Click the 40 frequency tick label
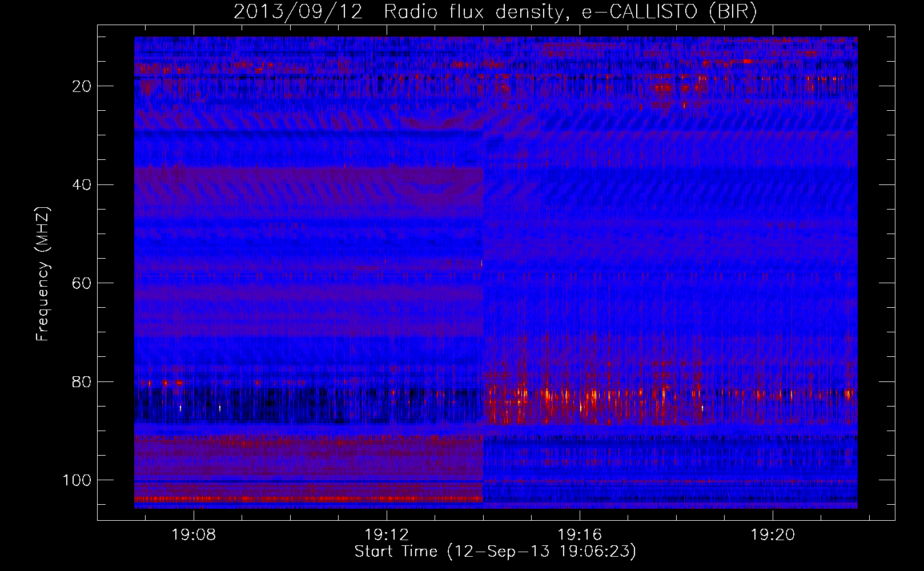 (82, 185)
